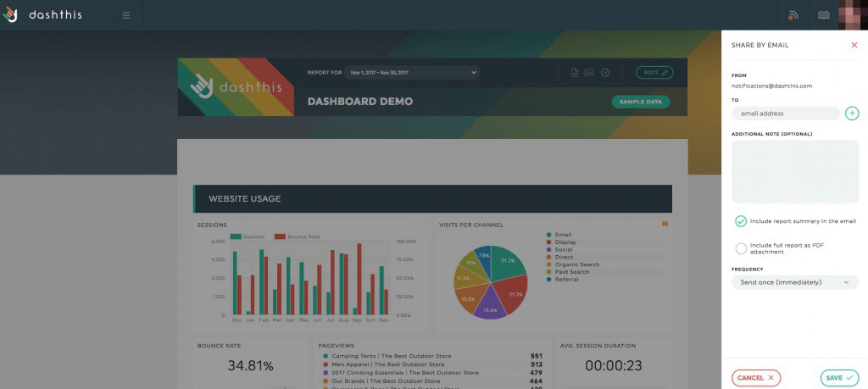Click the Camping Tents pageviews row
This screenshot has width=868, height=389.
click(x=432, y=356)
